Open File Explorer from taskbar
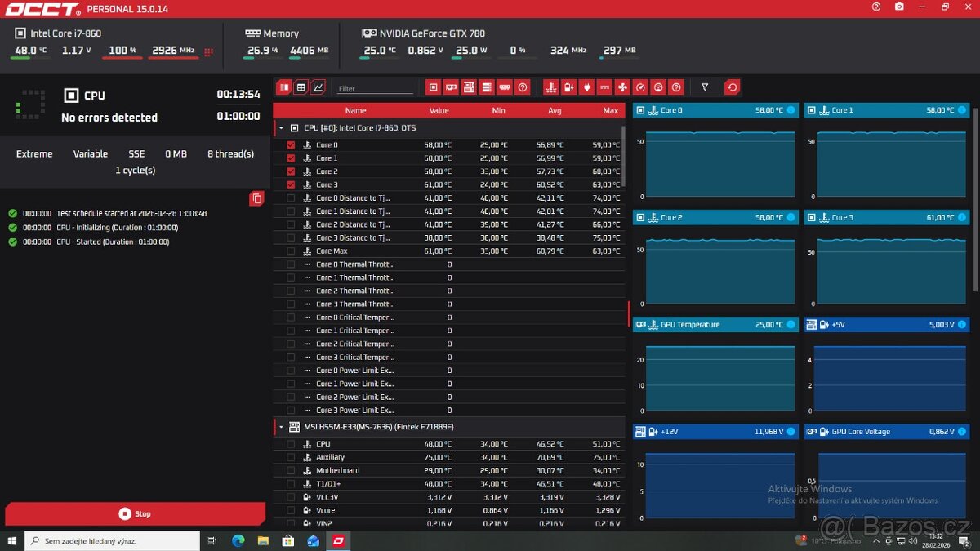The image size is (980, 551). [263, 540]
